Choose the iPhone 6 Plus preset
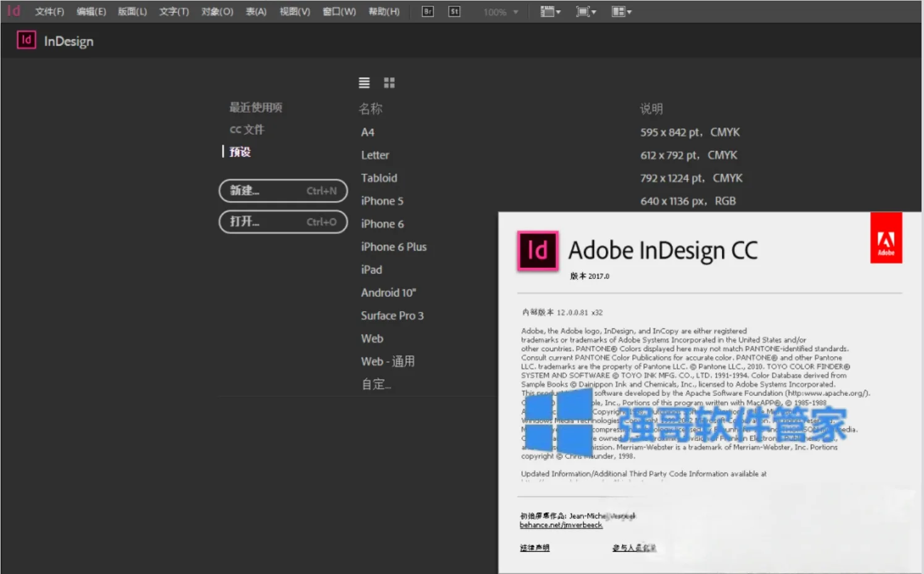 tap(394, 247)
